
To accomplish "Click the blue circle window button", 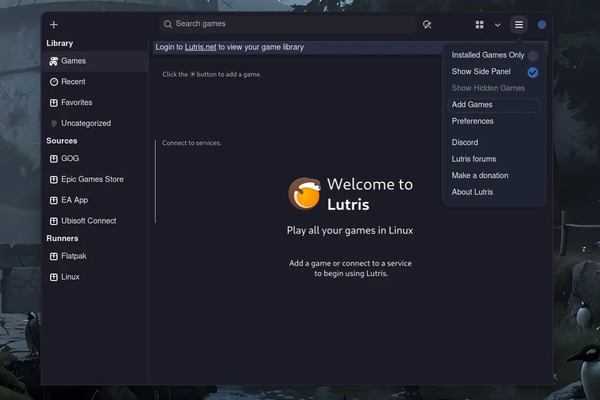I will [541, 25].
